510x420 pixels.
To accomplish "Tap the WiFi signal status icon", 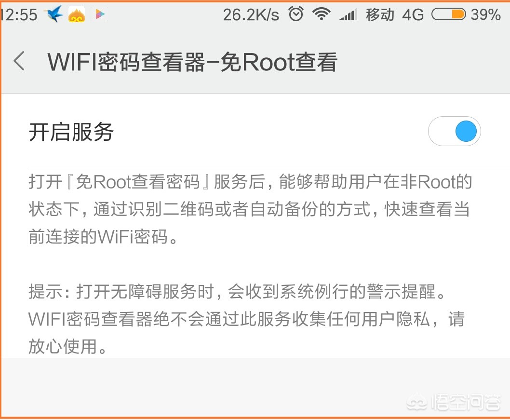I will pos(322,14).
